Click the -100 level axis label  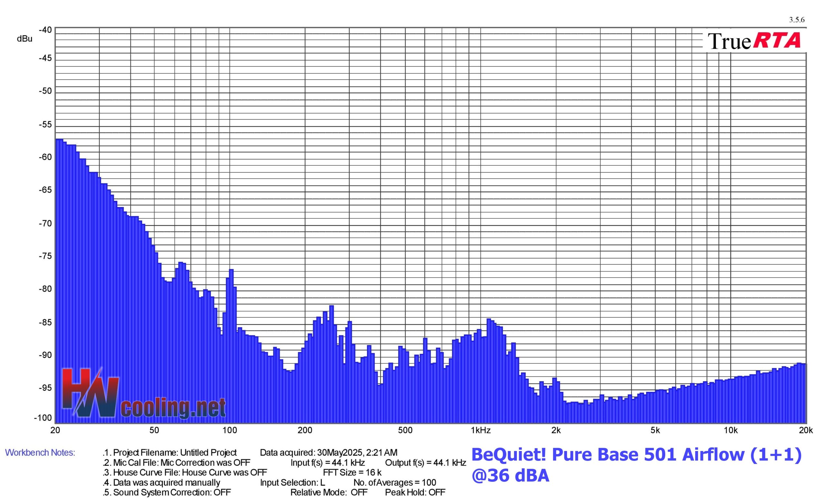(x=43, y=418)
